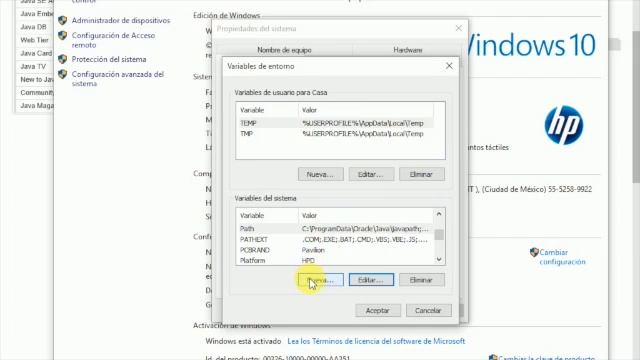Click the shield icon beside Protección del sistema
Screen dimensions: 640x360
(x=62, y=59)
